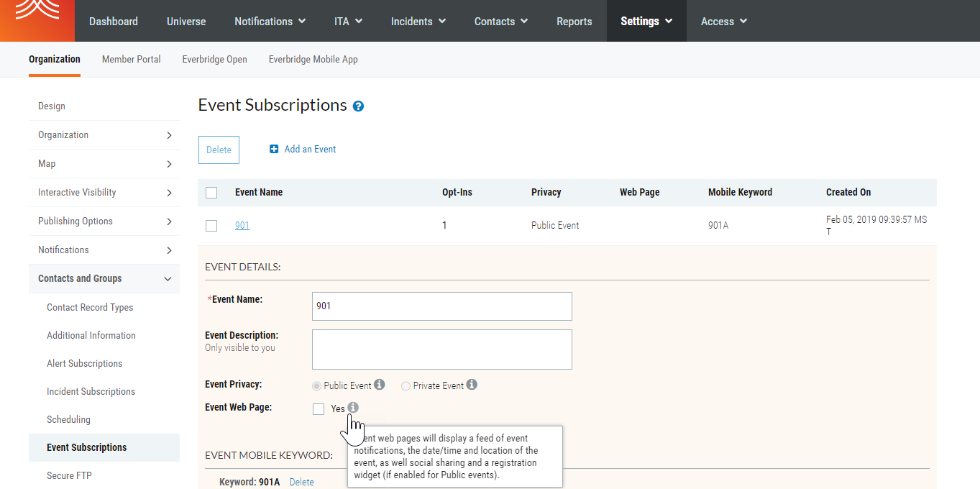This screenshot has height=489, width=980.
Task: Click the info icon beside Event Web Page Yes
Action: [x=352, y=407]
